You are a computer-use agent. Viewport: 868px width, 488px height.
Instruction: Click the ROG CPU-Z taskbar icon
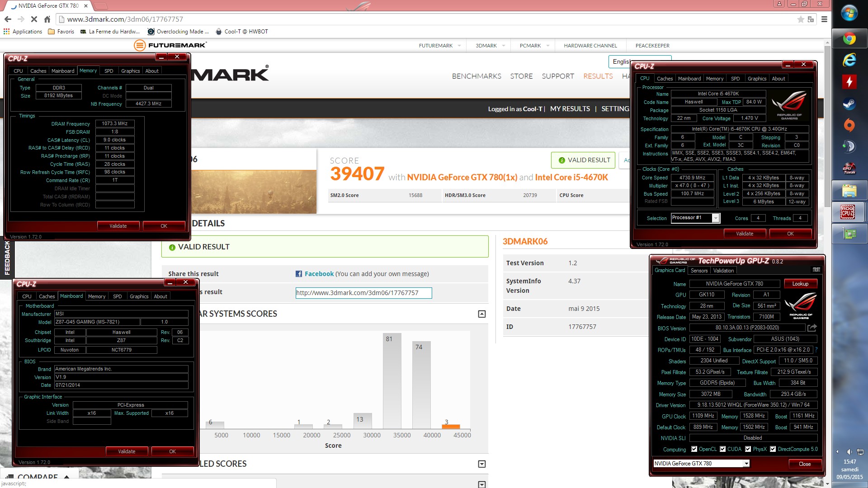(848, 212)
